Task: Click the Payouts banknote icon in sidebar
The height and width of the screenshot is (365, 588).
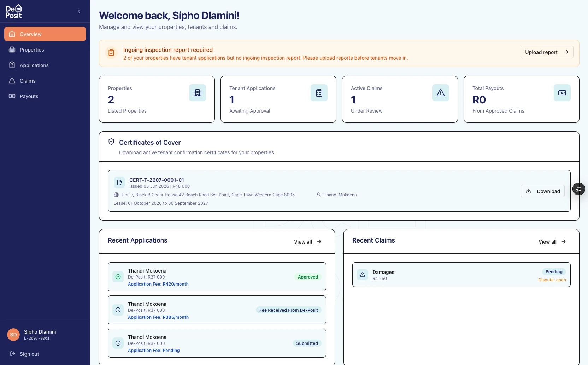Action: [12, 96]
